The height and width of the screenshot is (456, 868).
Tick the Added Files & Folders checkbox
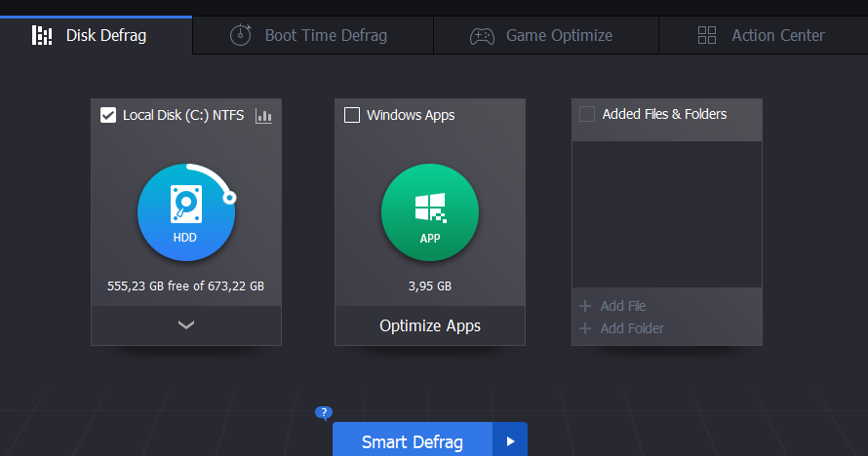tap(587, 114)
